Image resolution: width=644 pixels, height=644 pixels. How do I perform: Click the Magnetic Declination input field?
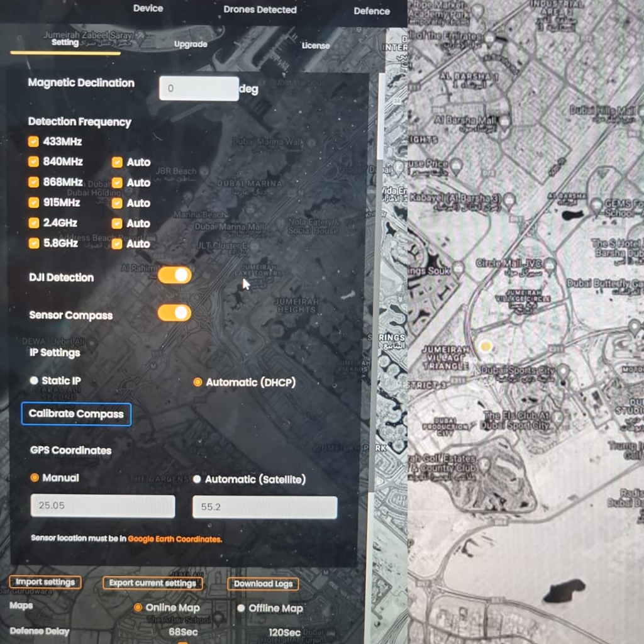click(x=199, y=89)
